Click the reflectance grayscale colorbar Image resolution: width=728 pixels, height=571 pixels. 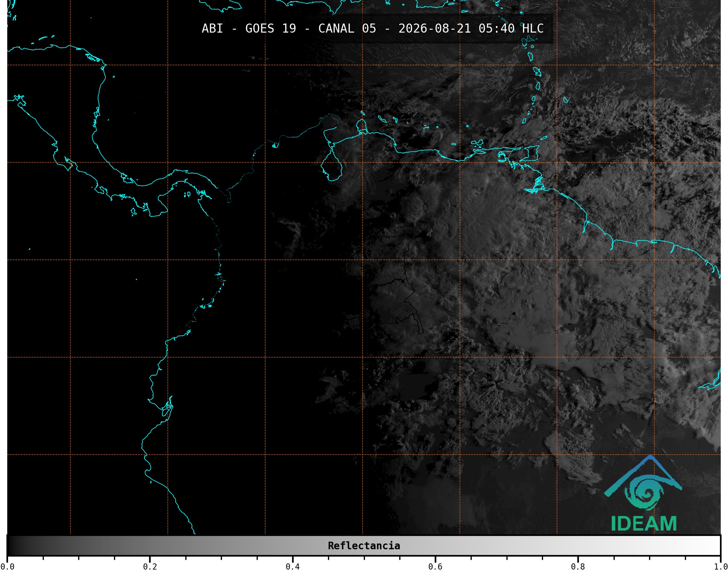364,545
